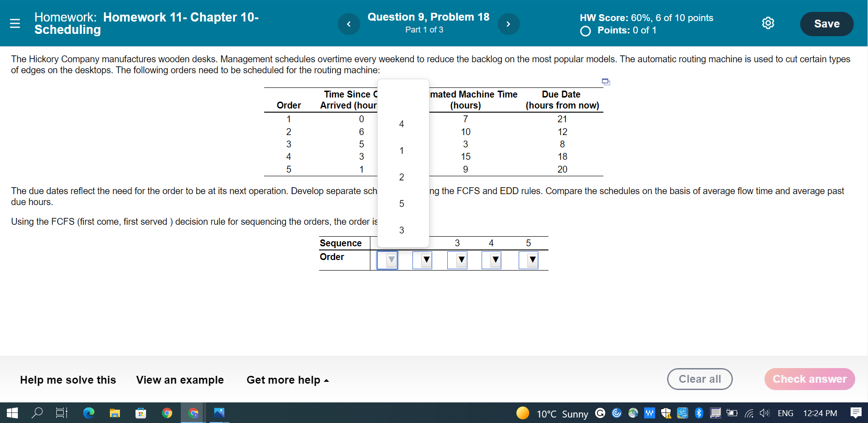868x423 pixels.
Task: Open Windows Search from the taskbar
Action: (37, 413)
